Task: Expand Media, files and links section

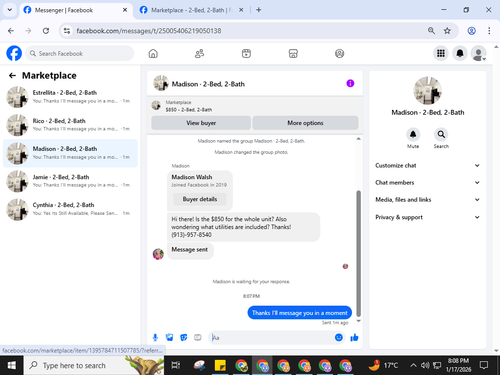Action: 427,200
